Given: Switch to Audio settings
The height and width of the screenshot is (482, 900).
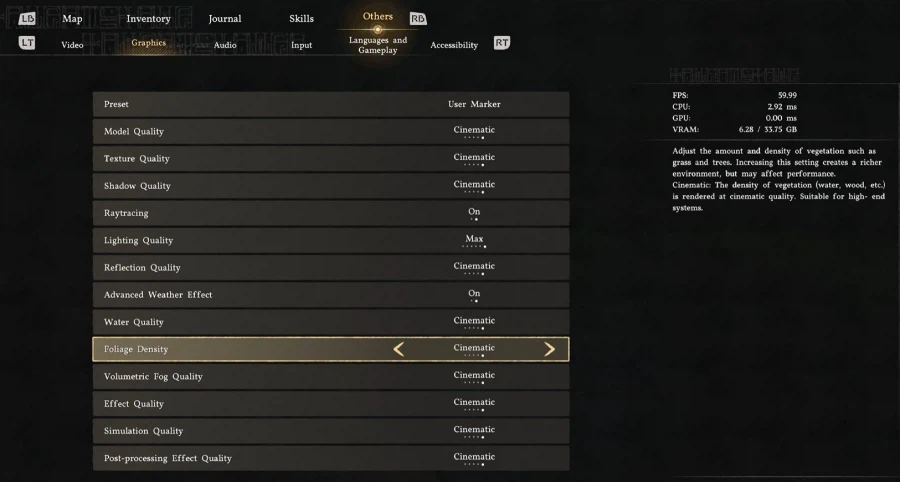Looking at the screenshot, I should [225, 45].
